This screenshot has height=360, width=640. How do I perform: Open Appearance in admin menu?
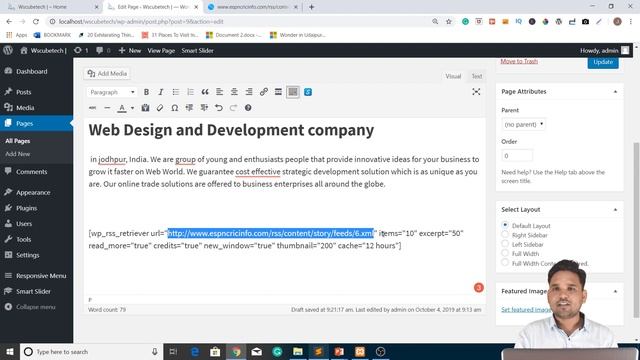point(33,193)
